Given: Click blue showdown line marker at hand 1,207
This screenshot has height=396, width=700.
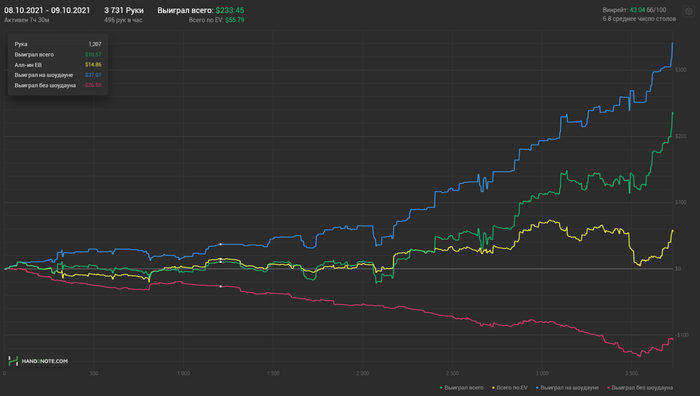Looking at the screenshot, I should 221,244.
